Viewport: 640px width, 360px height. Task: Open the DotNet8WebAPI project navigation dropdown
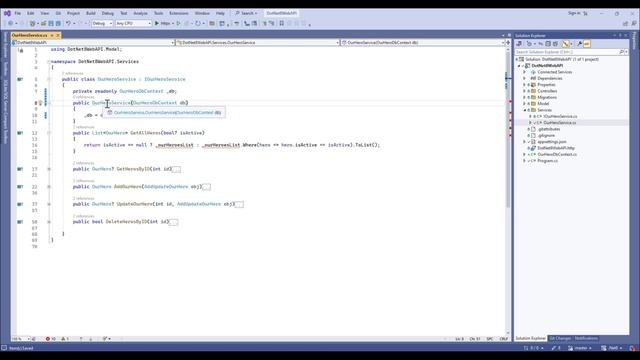tap(93, 42)
